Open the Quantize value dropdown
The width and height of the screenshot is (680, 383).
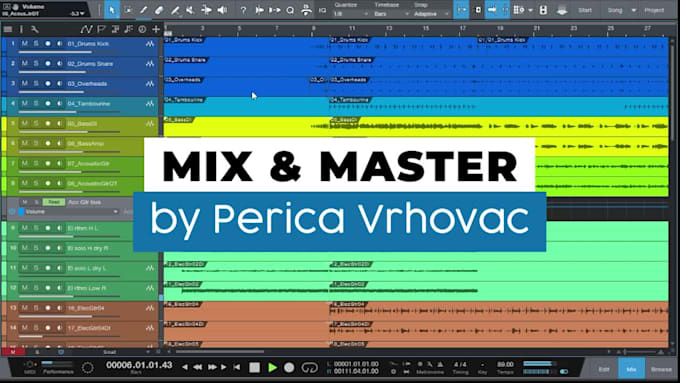pyautogui.click(x=351, y=14)
